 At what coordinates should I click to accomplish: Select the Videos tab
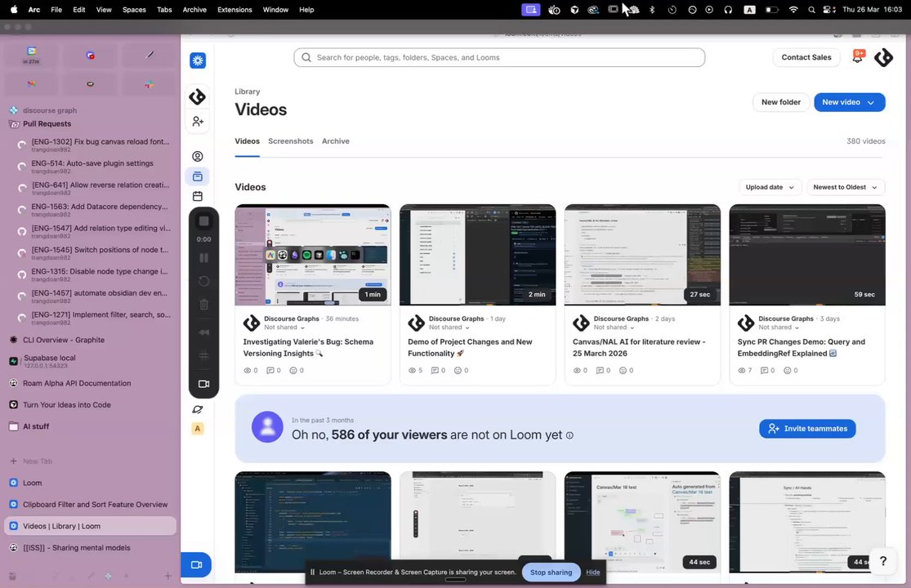(x=247, y=141)
